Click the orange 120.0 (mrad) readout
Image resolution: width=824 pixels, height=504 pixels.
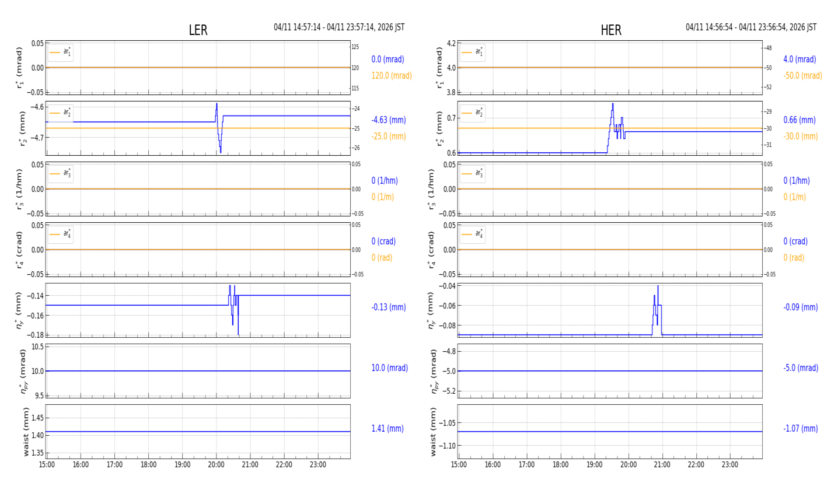[392, 76]
